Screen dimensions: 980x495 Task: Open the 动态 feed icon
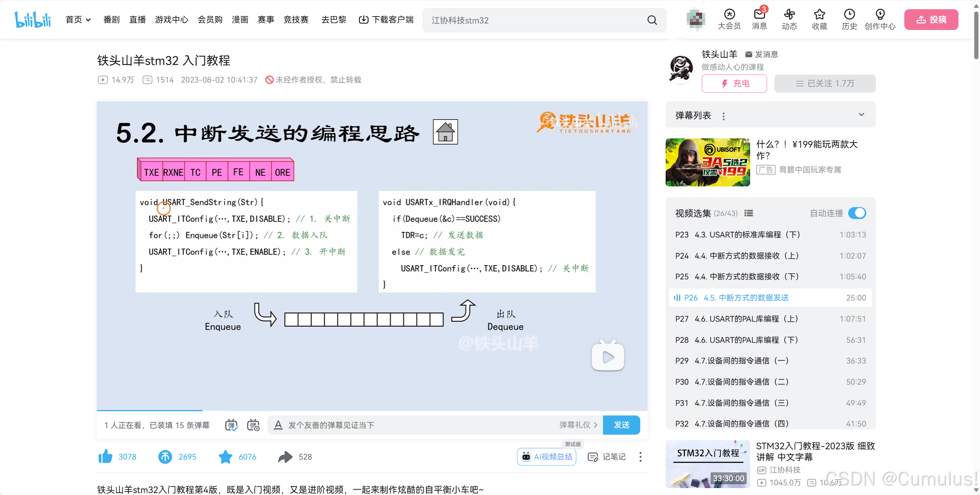click(789, 19)
